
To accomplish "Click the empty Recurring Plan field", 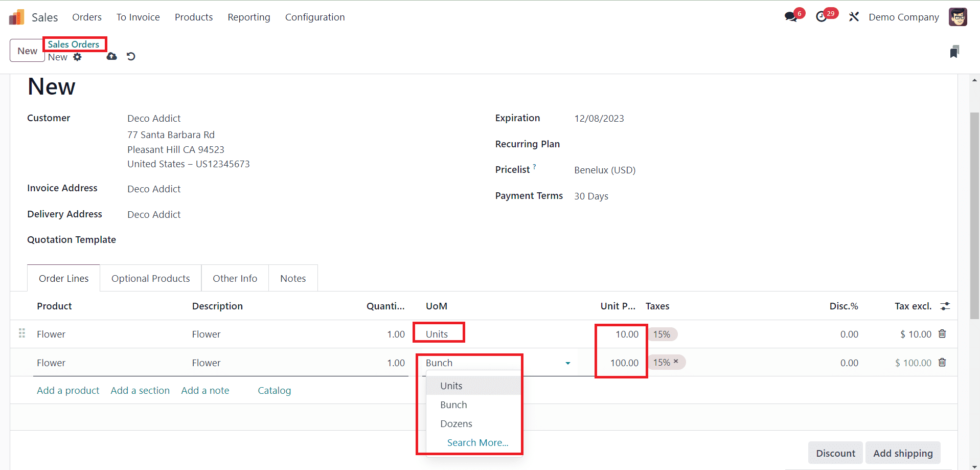I will click(x=757, y=144).
